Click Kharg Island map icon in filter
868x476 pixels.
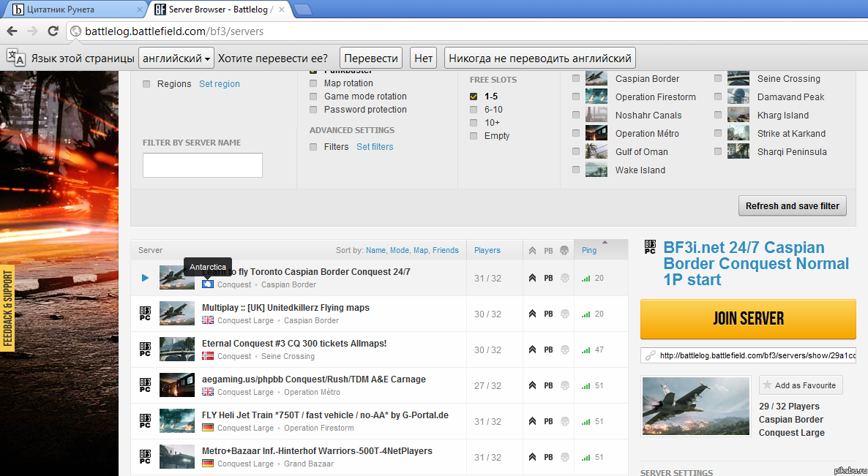pyautogui.click(x=738, y=115)
